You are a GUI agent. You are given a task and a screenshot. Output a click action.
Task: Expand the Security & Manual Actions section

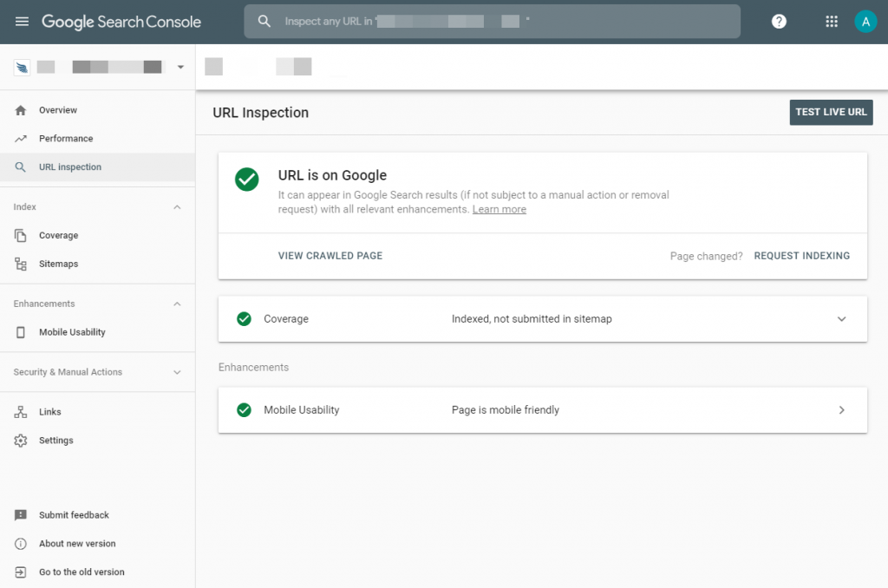[x=176, y=371]
